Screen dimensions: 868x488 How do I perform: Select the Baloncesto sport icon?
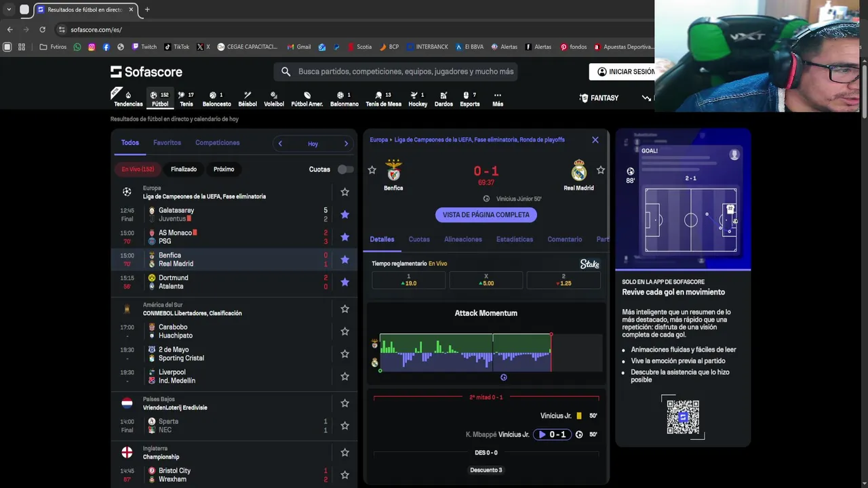pos(216,98)
